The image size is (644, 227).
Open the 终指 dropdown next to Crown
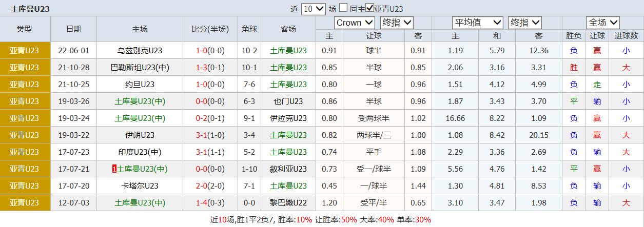coord(396,23)
